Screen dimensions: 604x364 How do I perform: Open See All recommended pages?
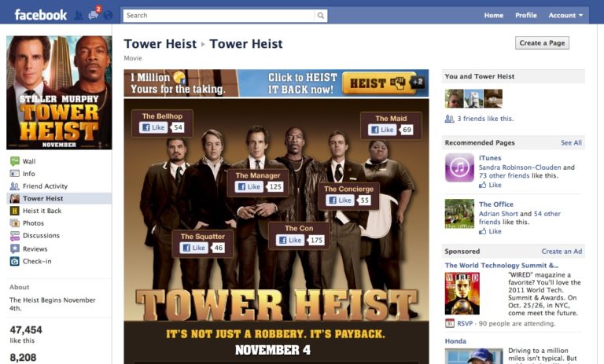(x=571, y=142)
